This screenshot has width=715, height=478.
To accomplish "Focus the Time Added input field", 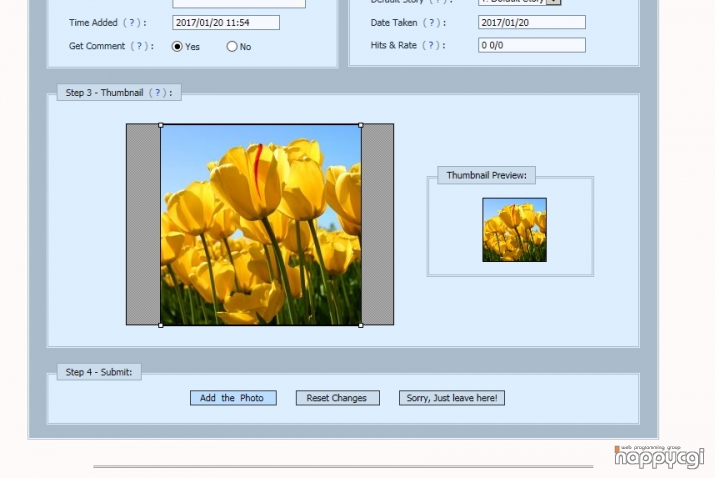I will (226, 22).
